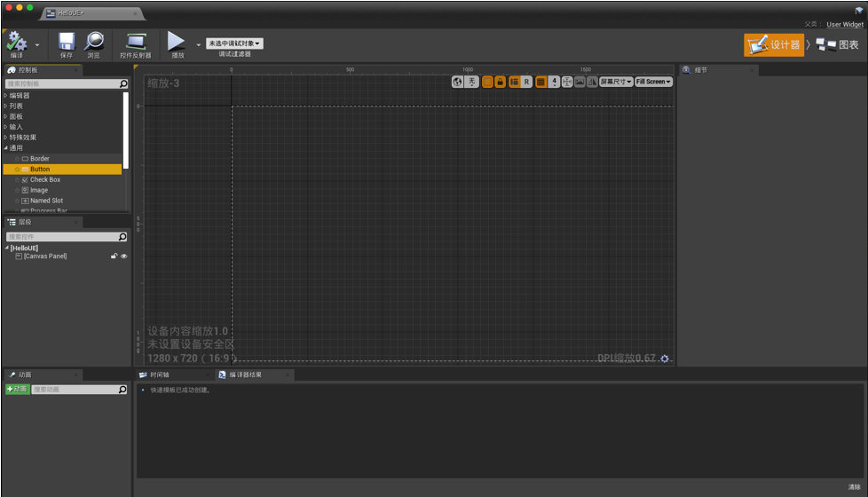Favorite the Named Slot widget star
This screenshot has height=497, width=868.
click(17, 201)
